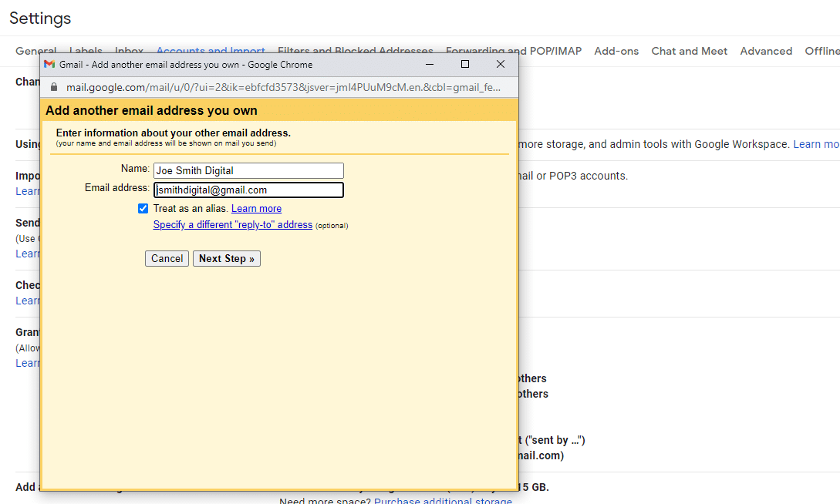The image size is (840, 504).
Task: Click into the Email address field
Action: click(248, 190)
